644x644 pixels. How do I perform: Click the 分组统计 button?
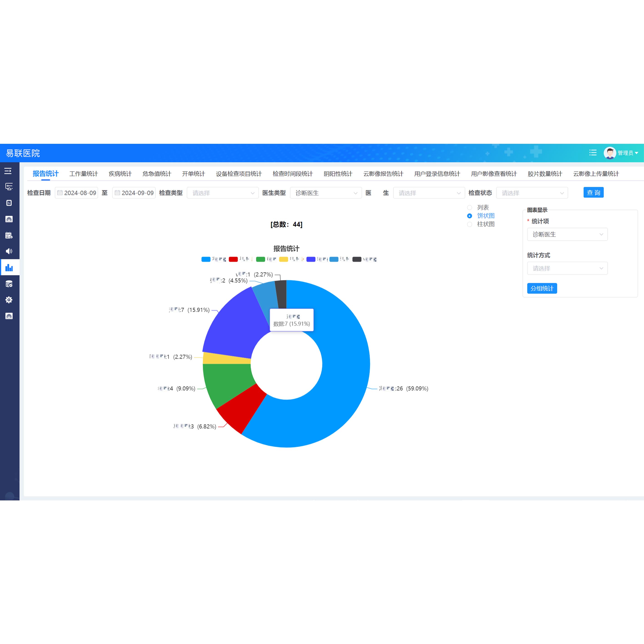click(542, 288)
